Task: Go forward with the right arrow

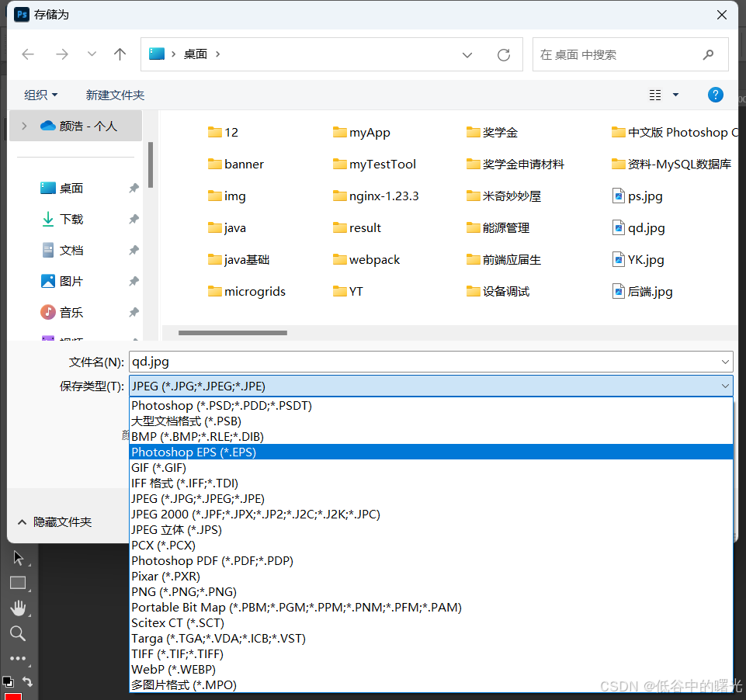Action: (62, 54)
